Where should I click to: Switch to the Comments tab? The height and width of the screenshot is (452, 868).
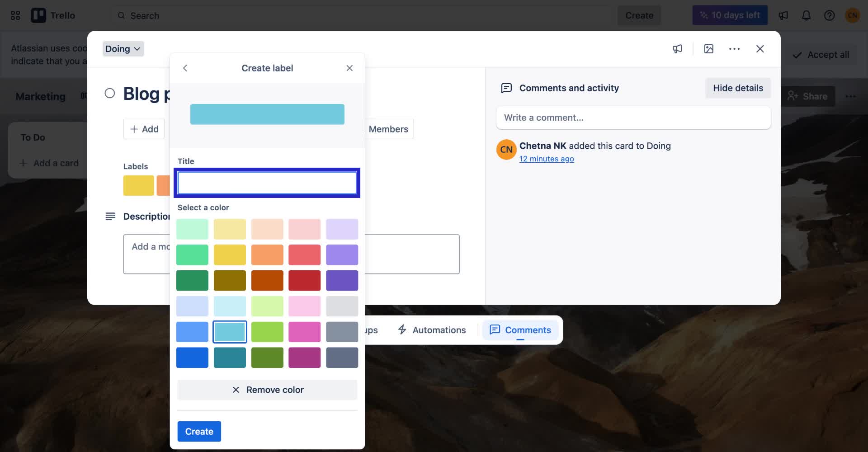pyautogui.click(x=520, y=330)
